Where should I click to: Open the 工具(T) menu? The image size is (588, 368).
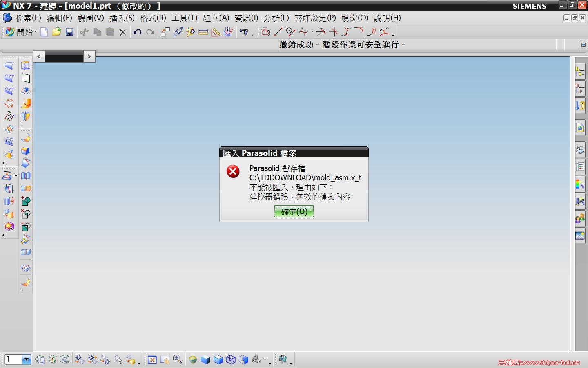coord(184,18)
